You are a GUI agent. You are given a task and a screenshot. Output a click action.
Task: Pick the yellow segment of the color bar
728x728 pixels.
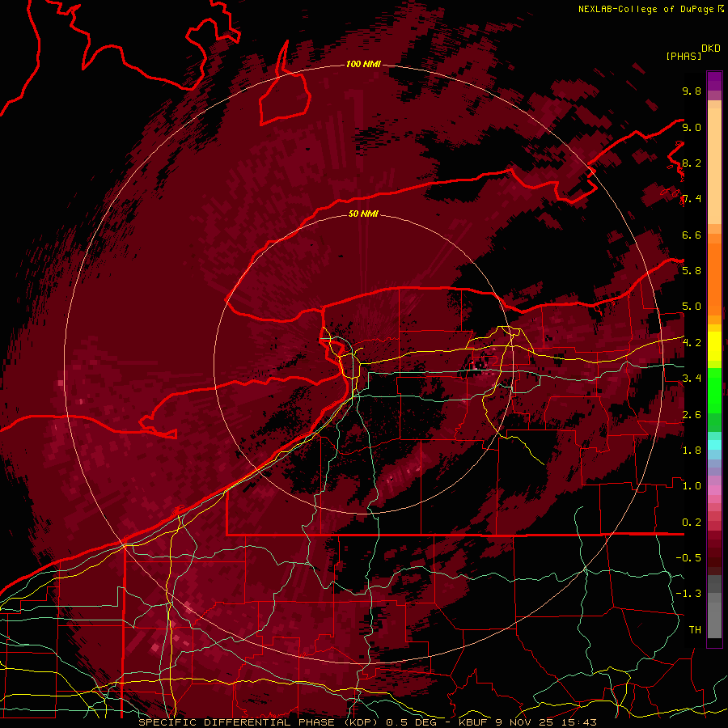click(714, 346)
